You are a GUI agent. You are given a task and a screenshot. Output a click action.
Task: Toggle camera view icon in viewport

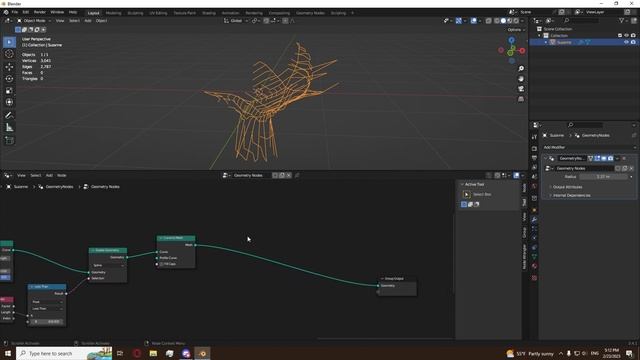tap(521, 89)
